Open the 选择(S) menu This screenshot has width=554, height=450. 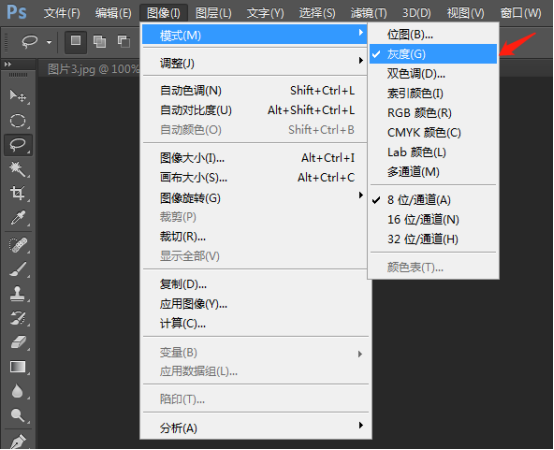click(x=317, y=13)
